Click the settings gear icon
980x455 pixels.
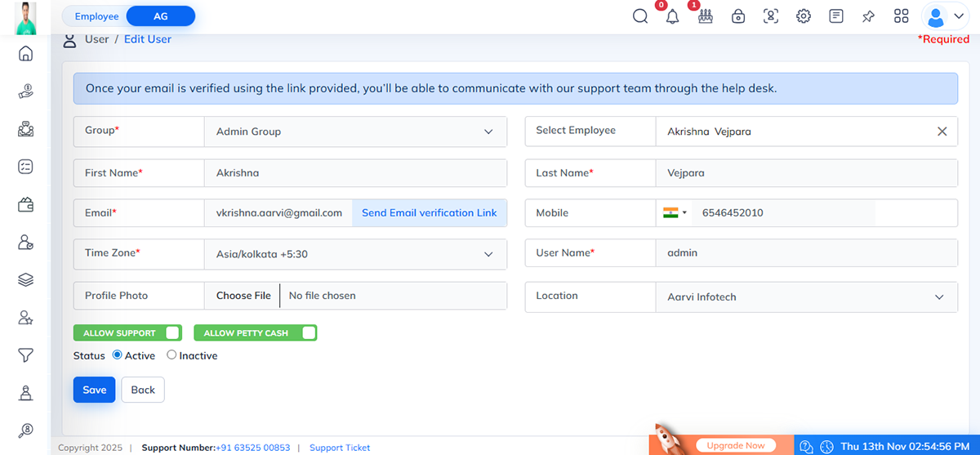click(804, 16)
